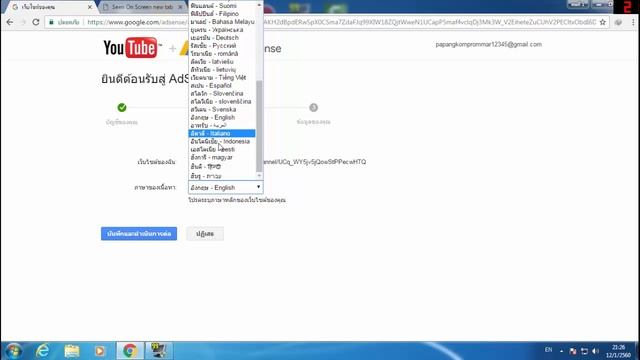Click the grey ปฏิเสธ button
The image size is (640, 360).
coord(205,234)
